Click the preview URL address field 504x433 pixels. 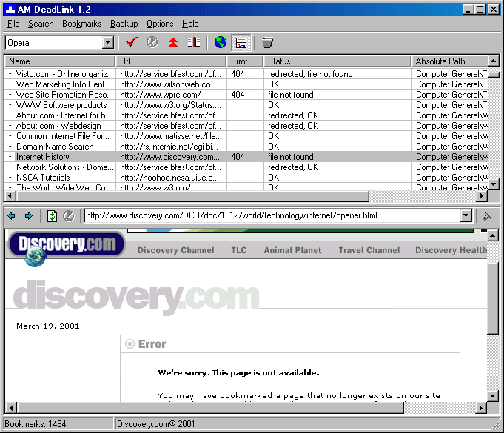coord(272,215)
